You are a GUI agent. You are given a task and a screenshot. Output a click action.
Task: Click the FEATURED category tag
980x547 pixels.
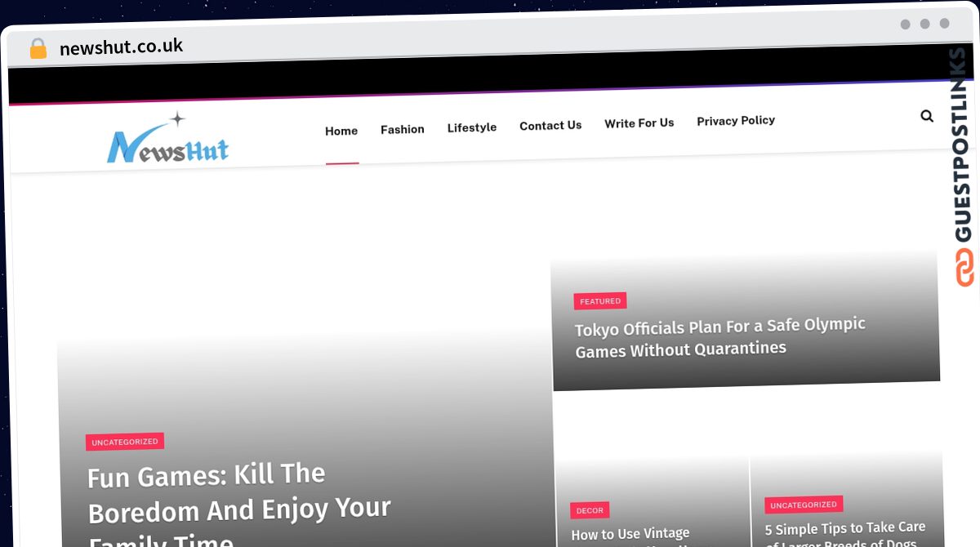click(x=600, y=301)
